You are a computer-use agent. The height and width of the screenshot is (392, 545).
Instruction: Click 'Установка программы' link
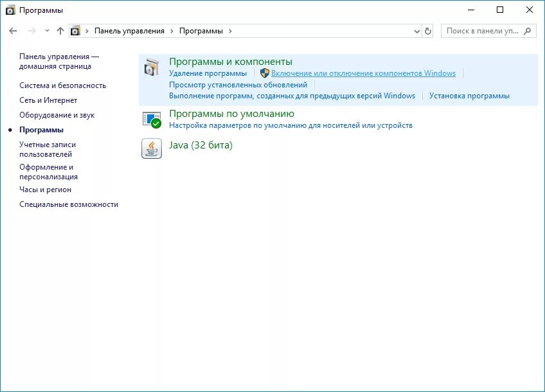coord(469,96)
